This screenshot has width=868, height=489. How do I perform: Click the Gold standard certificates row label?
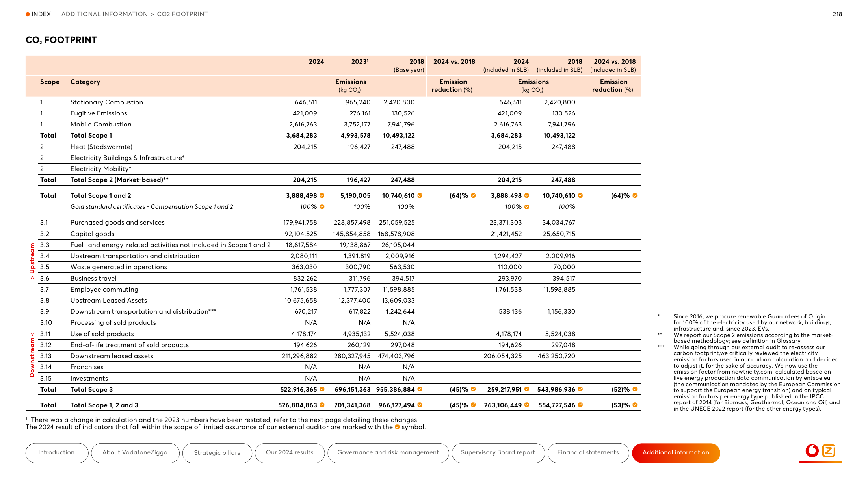coord(152,207)
